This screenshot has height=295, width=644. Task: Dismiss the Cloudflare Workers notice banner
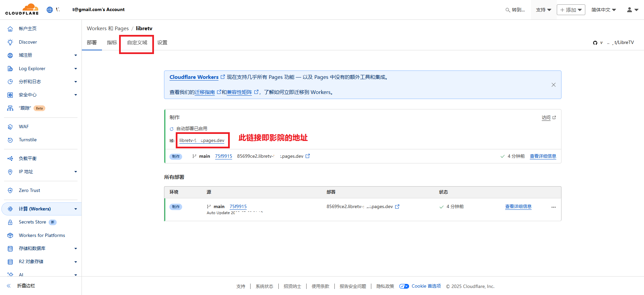pos(553,85)
